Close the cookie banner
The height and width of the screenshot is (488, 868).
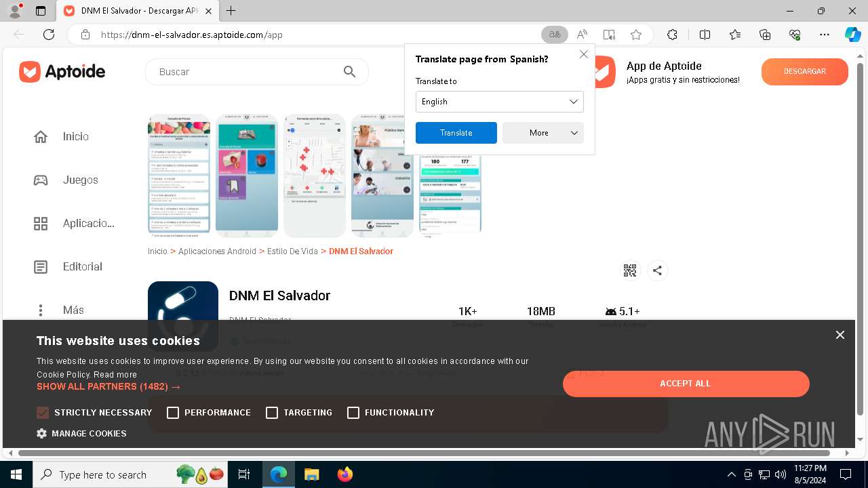pos(840,335)
